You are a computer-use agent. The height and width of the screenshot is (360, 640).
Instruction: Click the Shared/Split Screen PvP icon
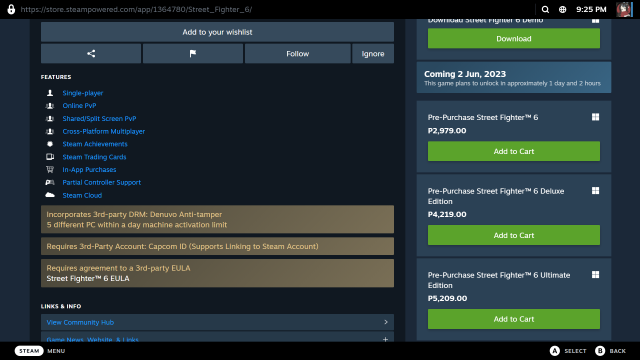[50, 119]
